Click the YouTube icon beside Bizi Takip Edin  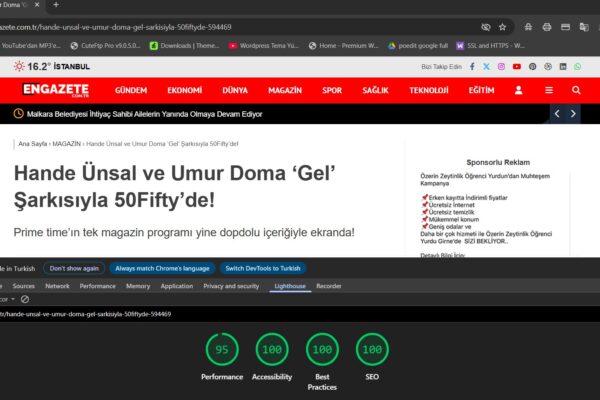coord(516,67)
